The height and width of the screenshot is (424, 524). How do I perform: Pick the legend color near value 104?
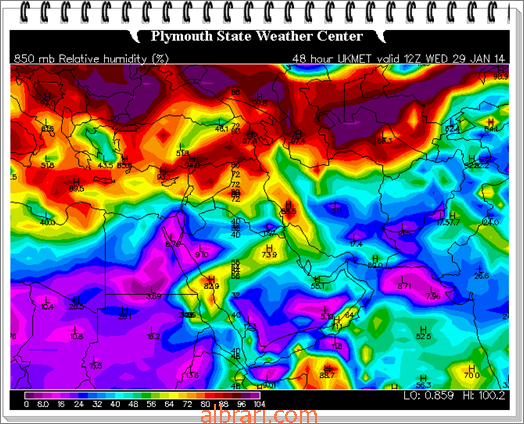tap(256, 396)
